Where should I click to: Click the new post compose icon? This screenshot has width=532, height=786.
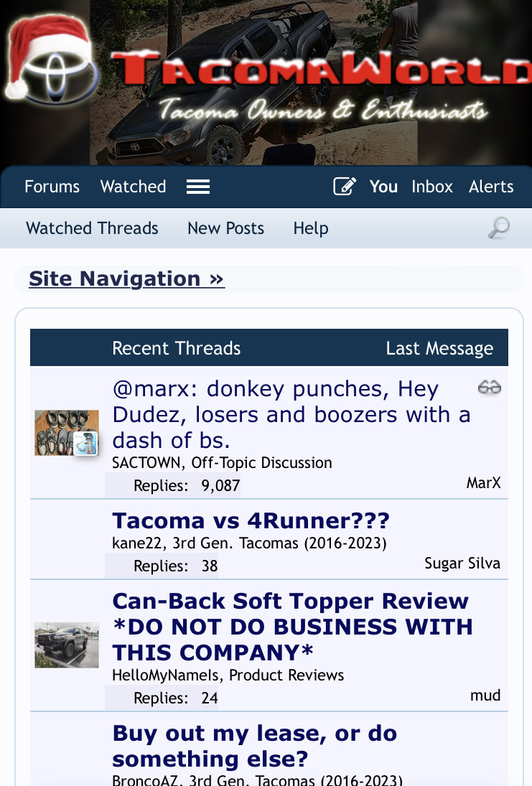tap(345, 187)
